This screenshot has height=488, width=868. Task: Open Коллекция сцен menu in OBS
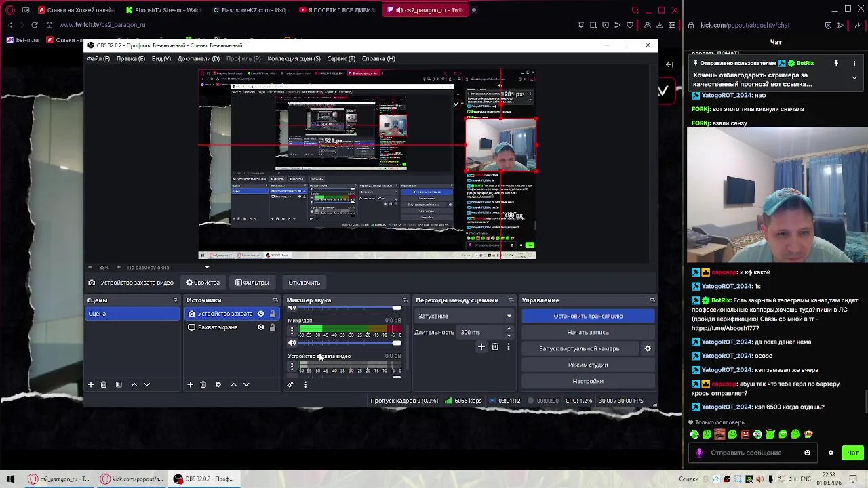coord(294,58)
